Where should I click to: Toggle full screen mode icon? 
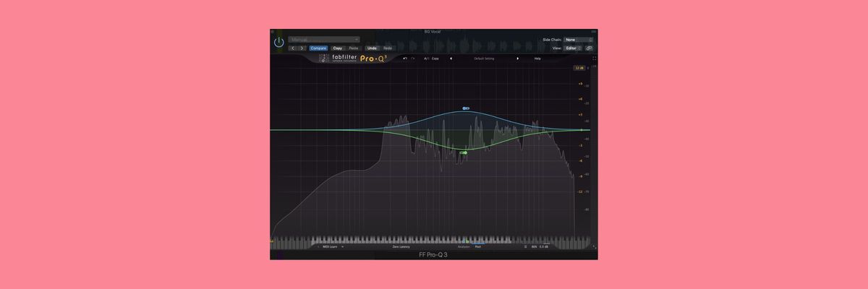coord(594,59)
